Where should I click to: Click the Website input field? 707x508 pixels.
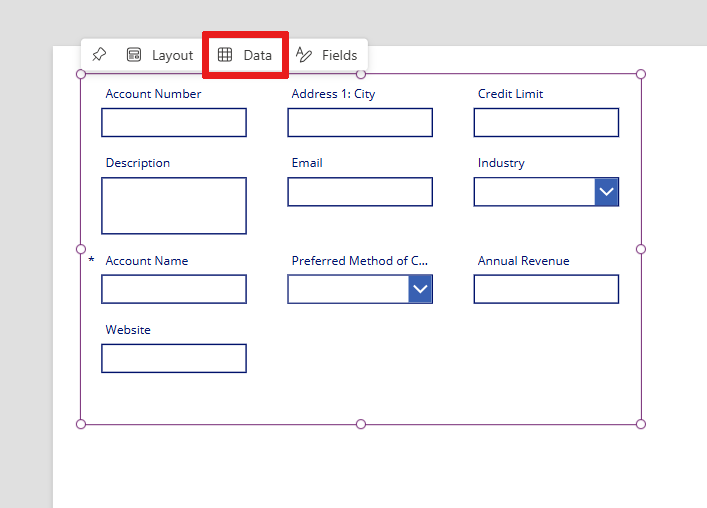point(174,358)
